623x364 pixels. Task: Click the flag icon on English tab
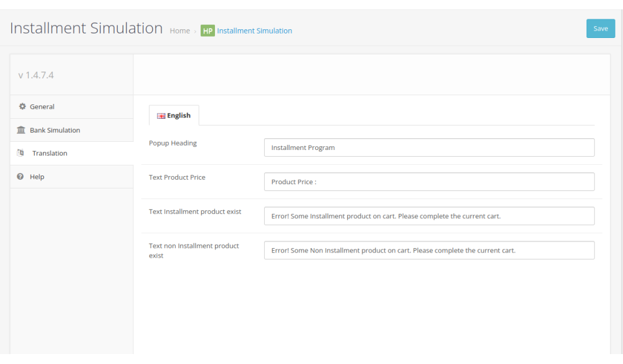point(161,116)
